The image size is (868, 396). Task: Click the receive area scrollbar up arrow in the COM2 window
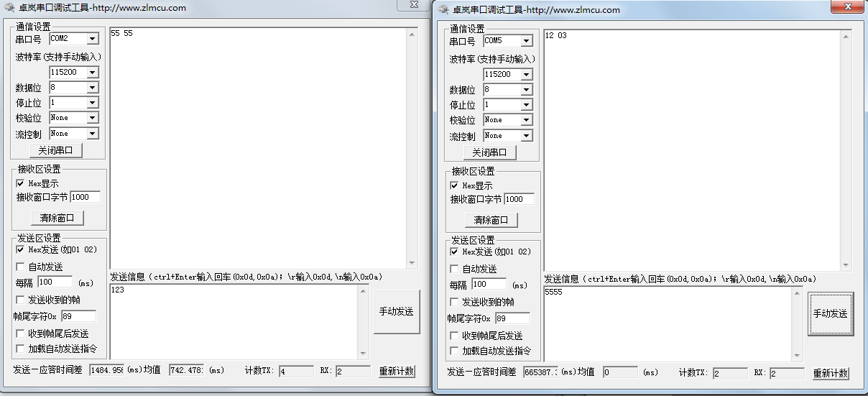pyautogui.click(x=412, y=34)
